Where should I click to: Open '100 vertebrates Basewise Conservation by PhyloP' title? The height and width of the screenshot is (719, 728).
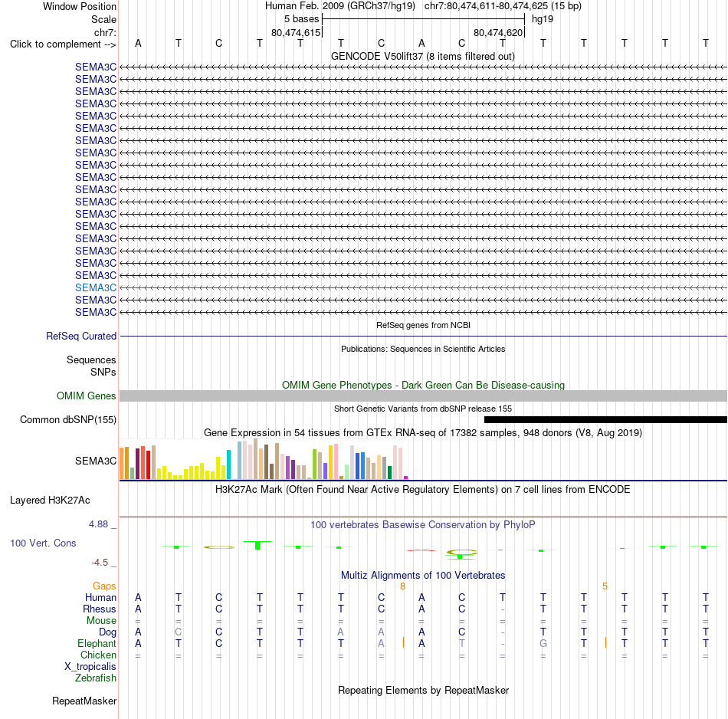pos(423,525)
